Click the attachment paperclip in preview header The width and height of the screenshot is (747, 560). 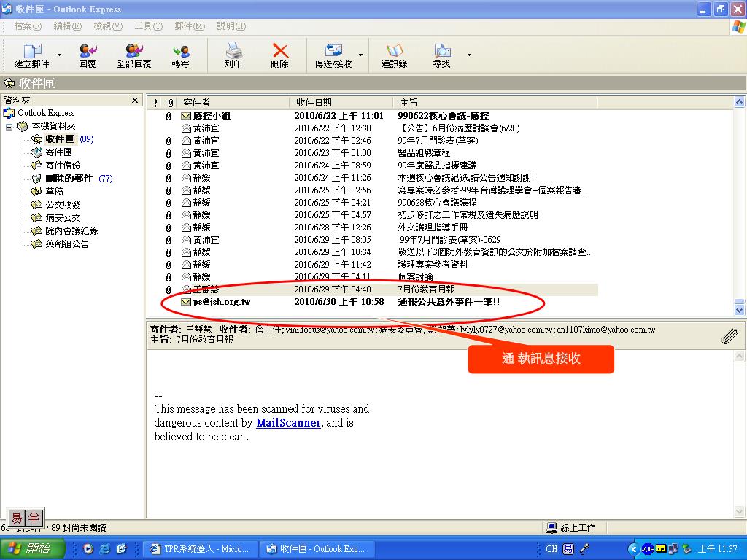click(729, 335)
